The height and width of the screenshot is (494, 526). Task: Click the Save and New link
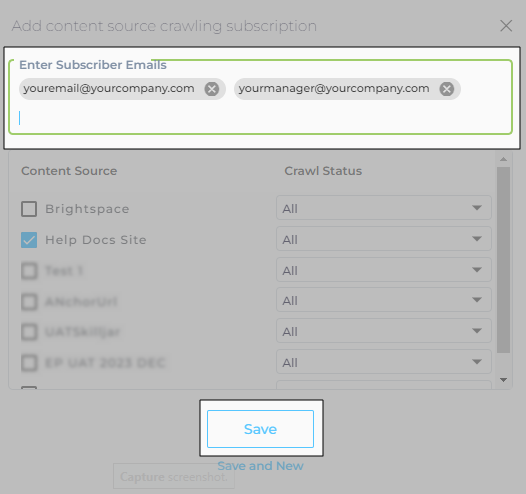260,466
